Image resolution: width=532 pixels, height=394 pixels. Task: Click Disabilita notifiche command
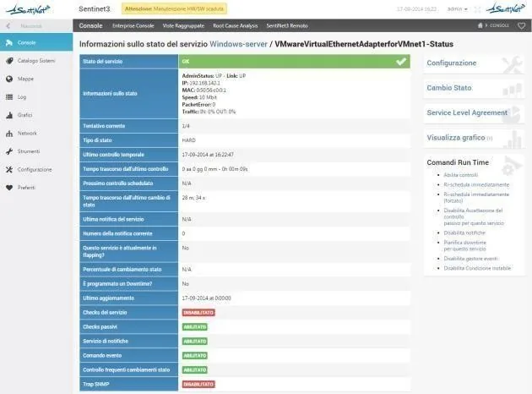(464, 233)
